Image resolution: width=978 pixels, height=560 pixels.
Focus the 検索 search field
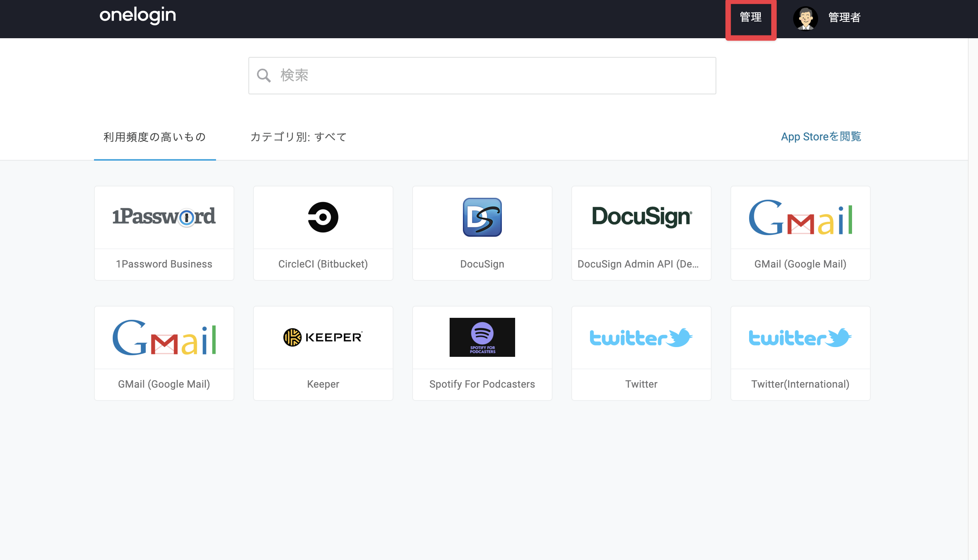[x=482, y=76]
